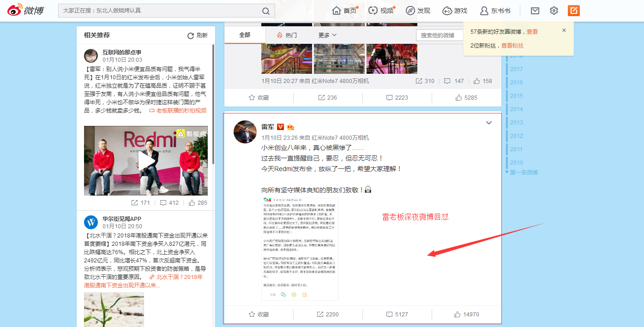644x327 pixels.
Task: Click the orange V verified badge beside 雷军
Action: [280, 127]
